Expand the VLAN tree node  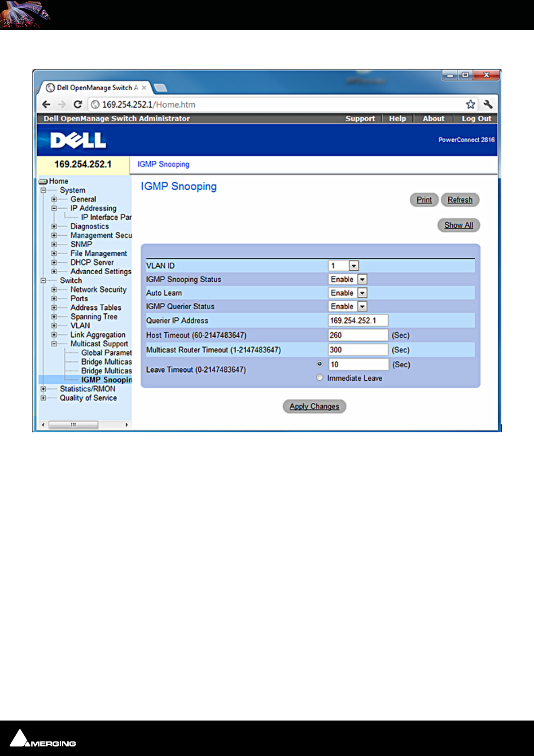pos(54,325)
